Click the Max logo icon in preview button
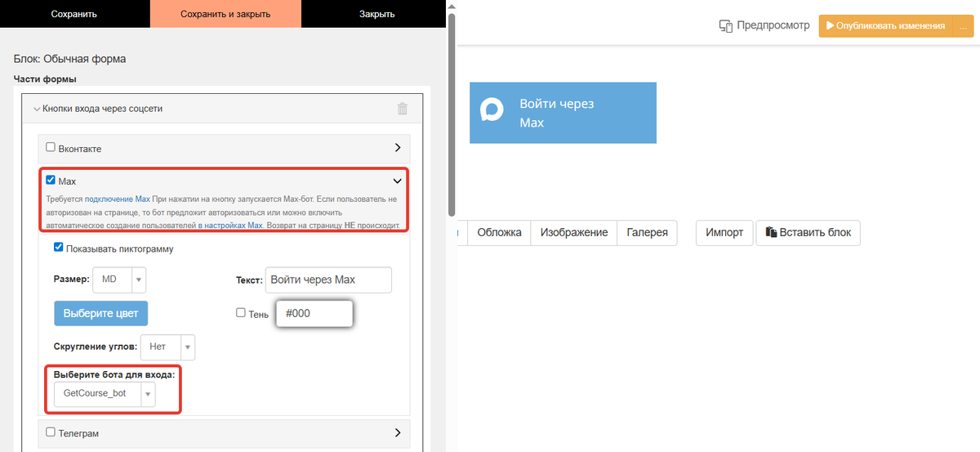 coord(492,110)
